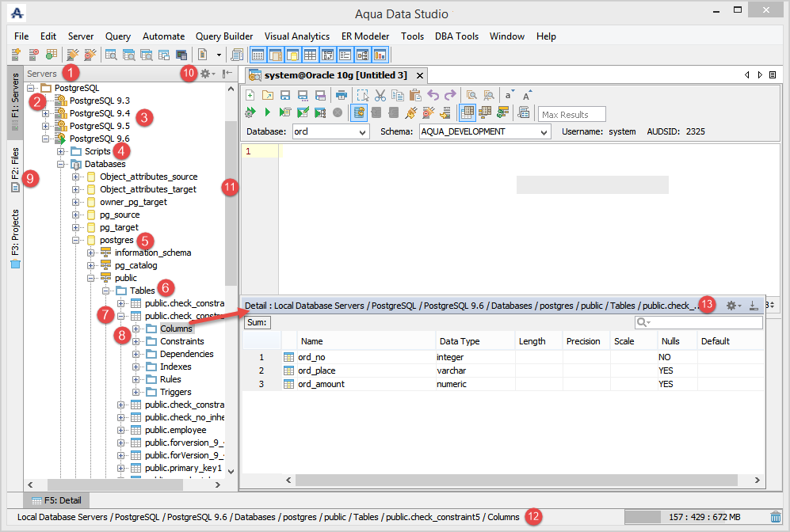The width and height of the screenshot is (790, 532).
Task: Expand the PostgreSQL 9.4 server node
Action: 46,113
